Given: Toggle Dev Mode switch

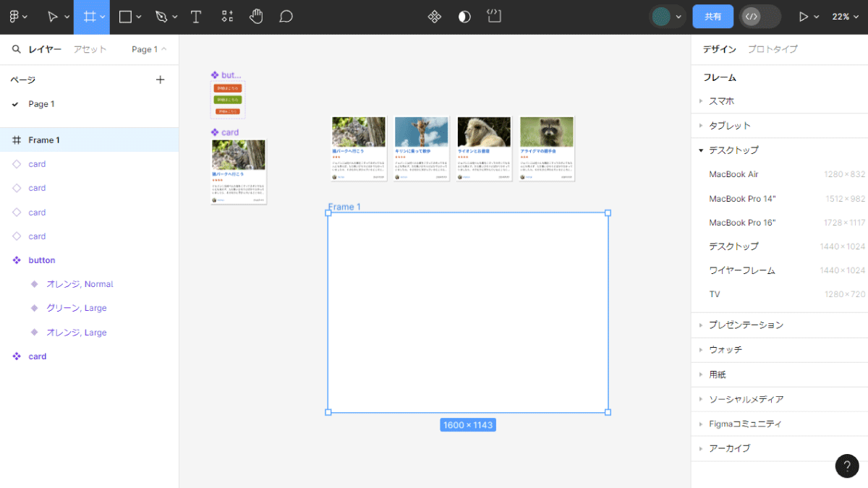Looking at the screenshot, I should click(x=760, y=17).
